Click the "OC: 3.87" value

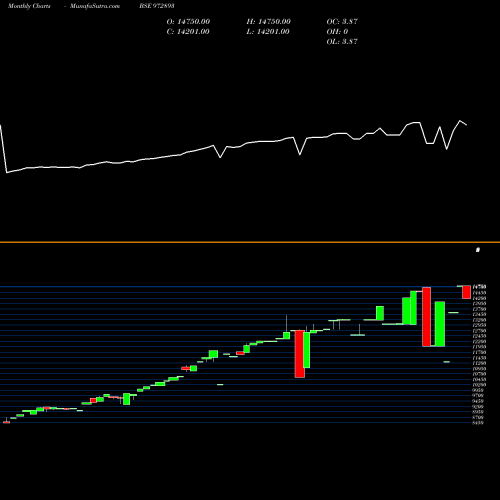click(342, 21)
